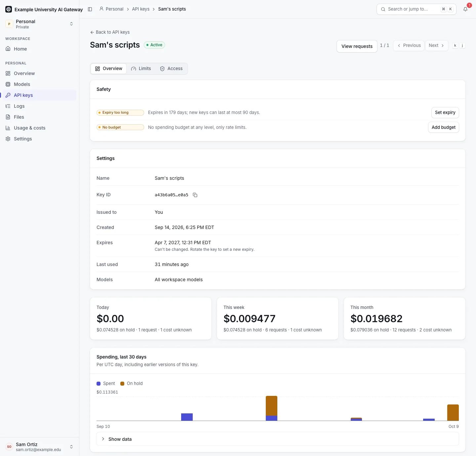Open View requests
This screenshot has height=456, width=476.
tap(357, 46)
